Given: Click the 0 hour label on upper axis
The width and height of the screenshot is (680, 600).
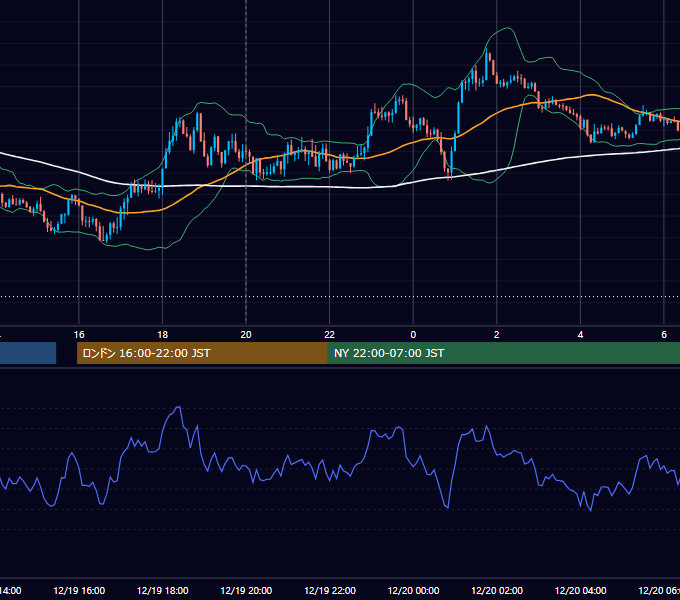Looking at the screenshot, I should pos(413,335).
